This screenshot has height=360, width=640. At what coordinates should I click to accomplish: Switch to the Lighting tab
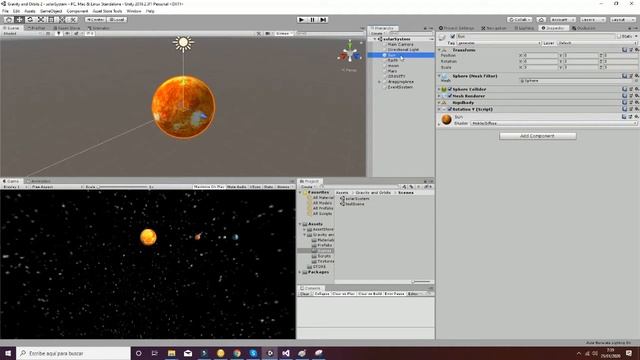[x=524, y=28]
